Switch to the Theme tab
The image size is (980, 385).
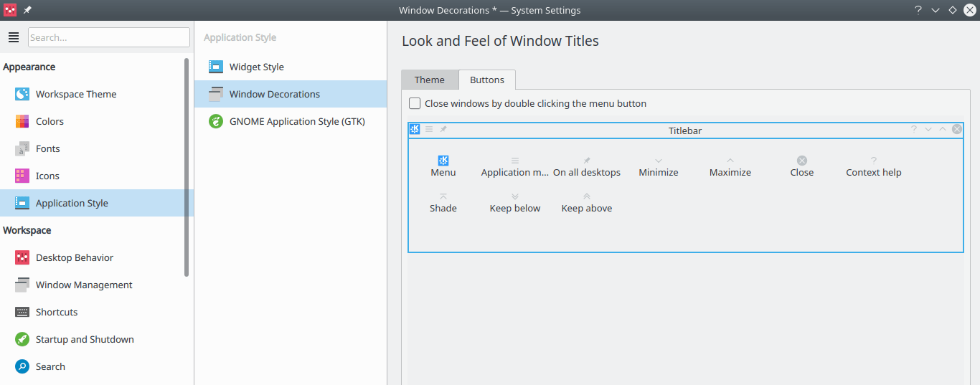429,80
